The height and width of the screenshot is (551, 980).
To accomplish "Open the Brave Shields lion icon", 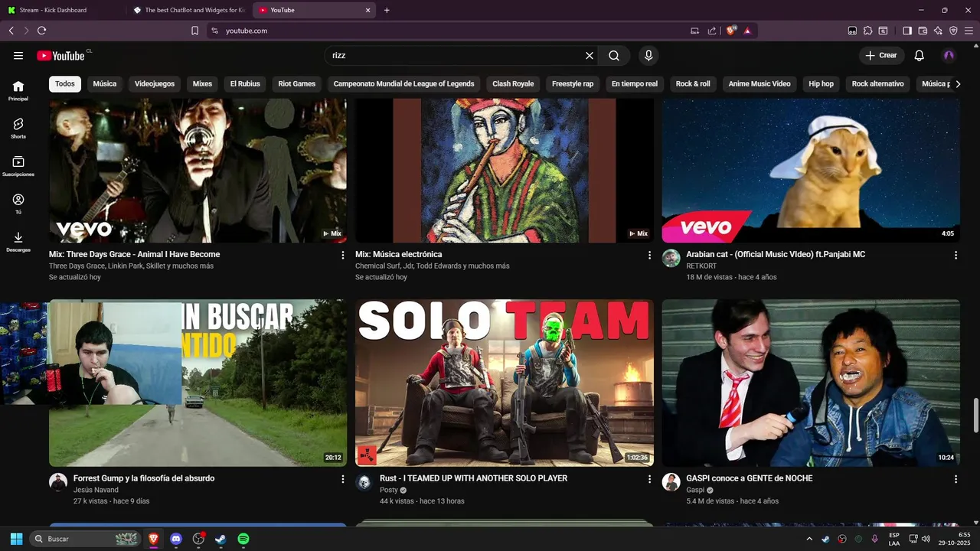I will (x=731, y=31).
